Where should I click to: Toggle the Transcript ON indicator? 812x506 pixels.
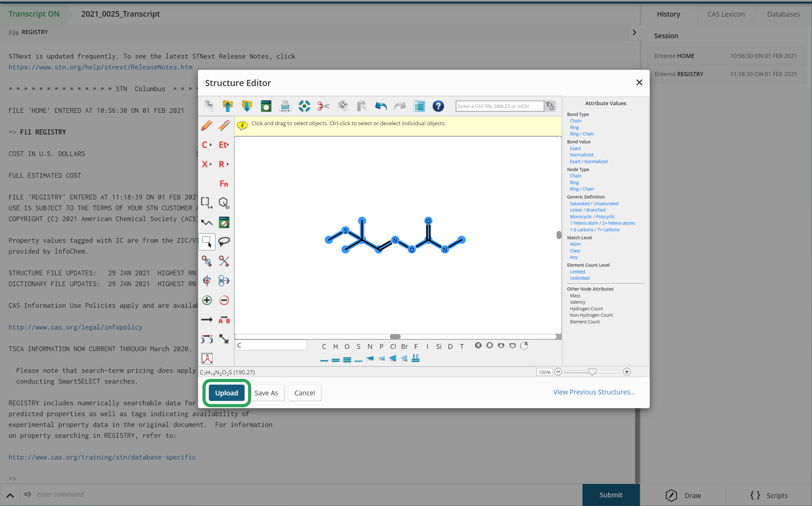click(34, 14)
